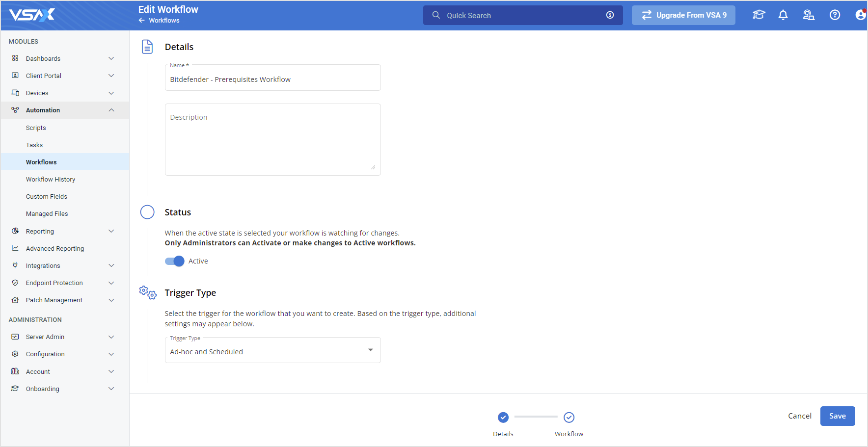Click the info icon in Quick Search

[x=610, y=15]
